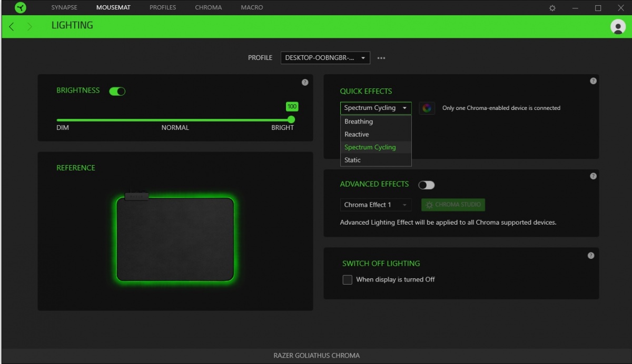Click the Razer logo icon
632x364 pixels.
coord(21,7)
